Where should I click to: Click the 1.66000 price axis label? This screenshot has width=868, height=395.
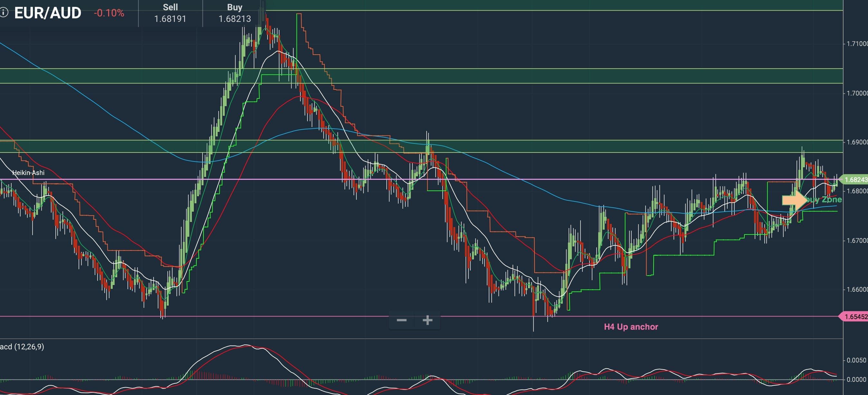pyautogui.click(x=857, y=289)
